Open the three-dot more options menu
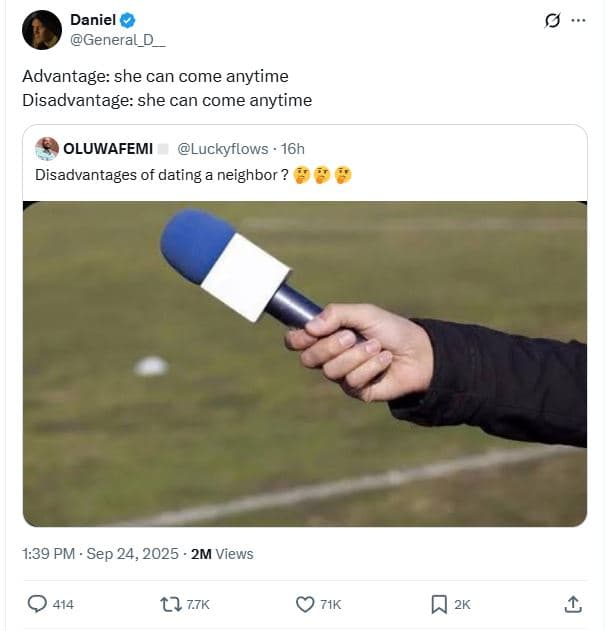The image size is (605, 631). click(578, 20)
